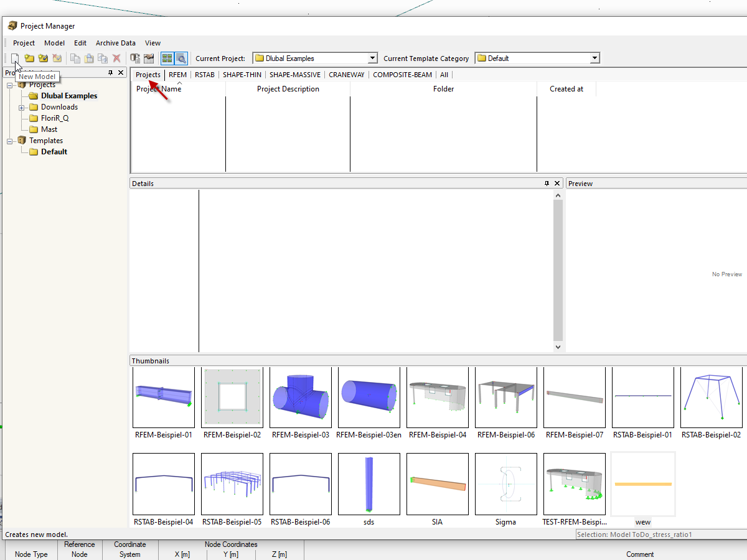Click the Details scrollbar up arrow
Viewport: 747px width, 560px height.
tap(558, 195)
